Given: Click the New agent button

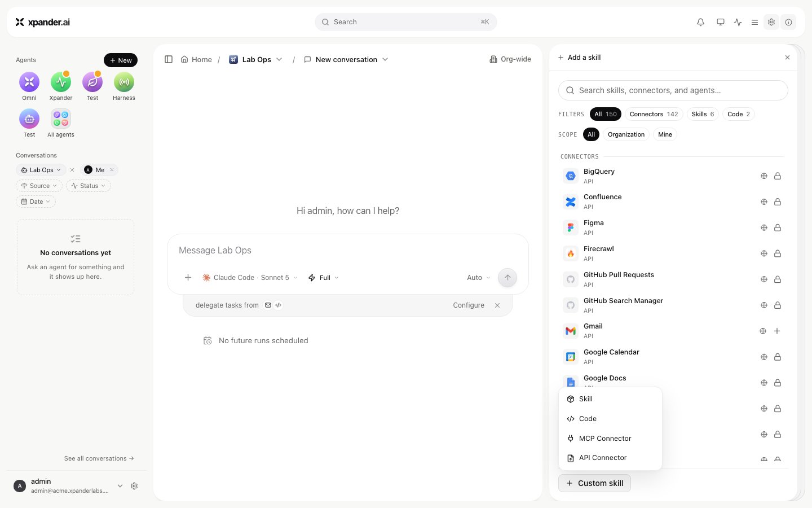Looking at the screenshot, I should [121, 60].
